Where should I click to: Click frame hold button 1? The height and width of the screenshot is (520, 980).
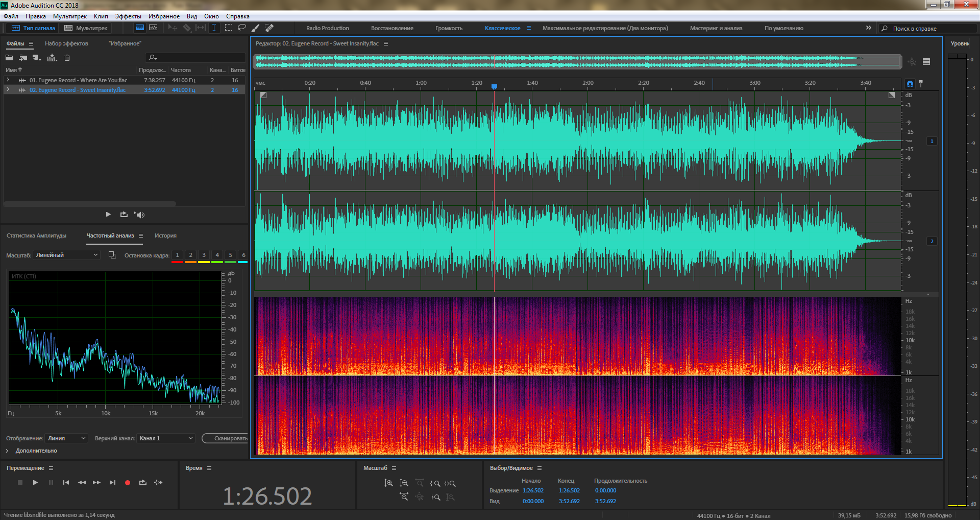(177, 255)
